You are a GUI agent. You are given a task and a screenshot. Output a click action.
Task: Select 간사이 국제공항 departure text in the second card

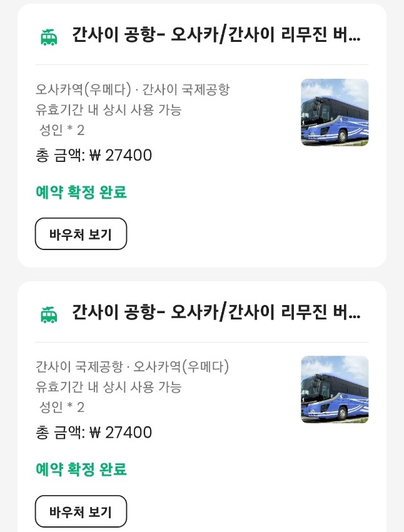(x=79, y=366)
